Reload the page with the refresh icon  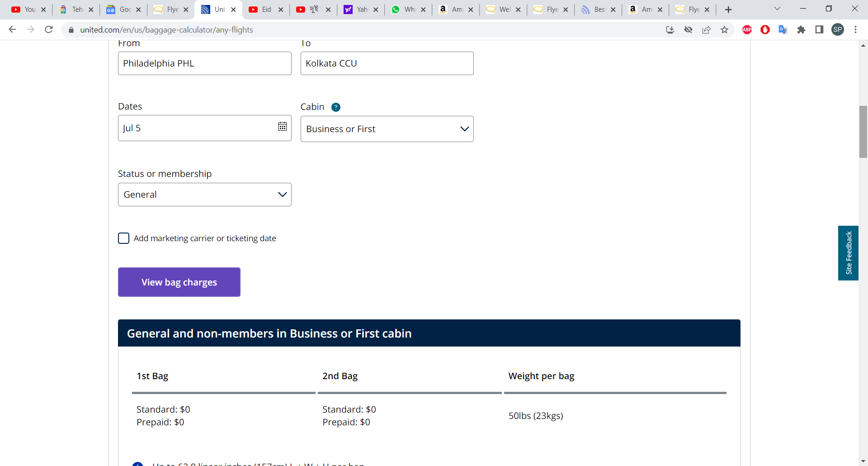[49, 30]
